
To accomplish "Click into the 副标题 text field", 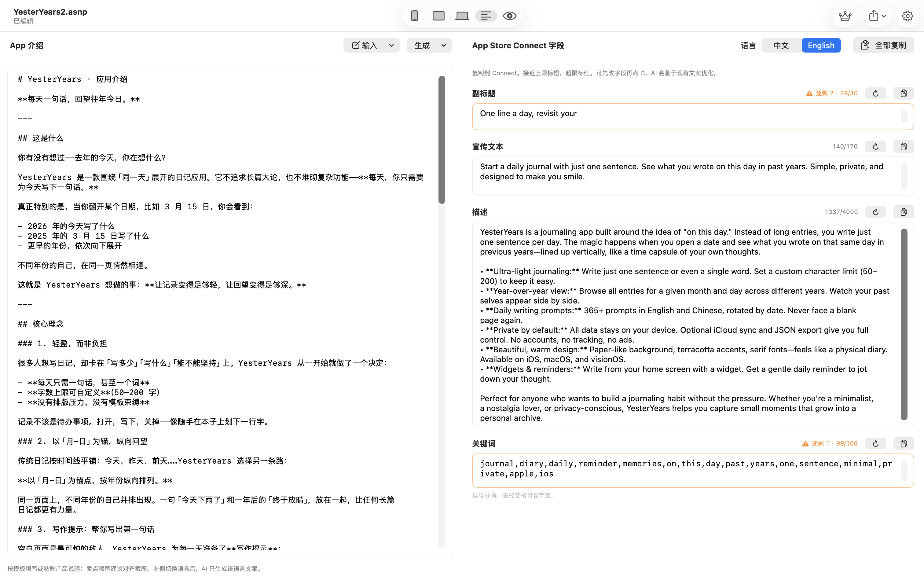I will (693, 117).
